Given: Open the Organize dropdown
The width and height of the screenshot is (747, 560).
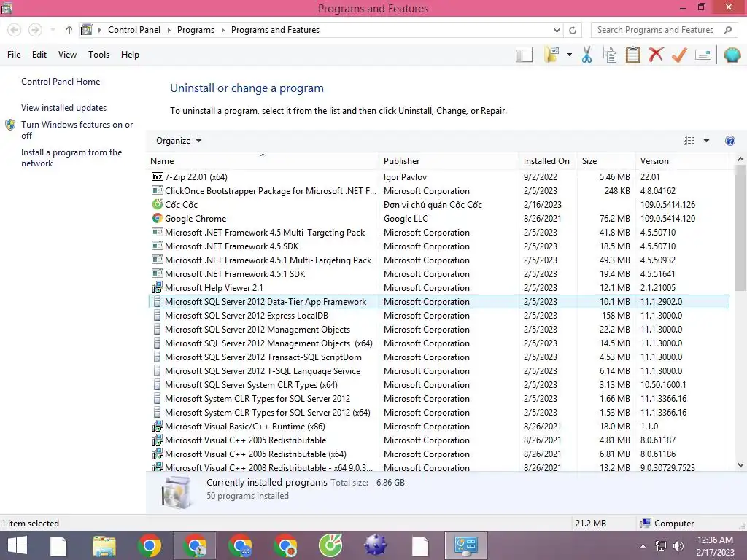Looking at the screenshot, I should pos(179,141).
